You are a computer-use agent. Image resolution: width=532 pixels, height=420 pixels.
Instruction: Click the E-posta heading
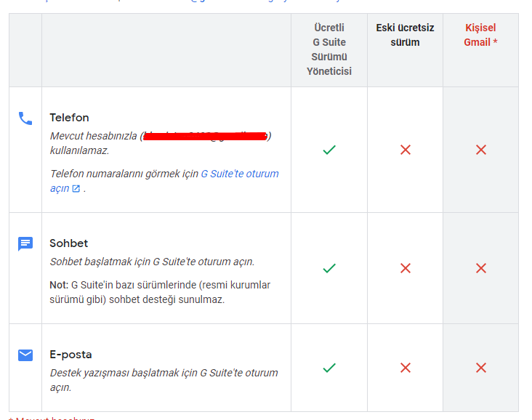(x=70, y=355)
